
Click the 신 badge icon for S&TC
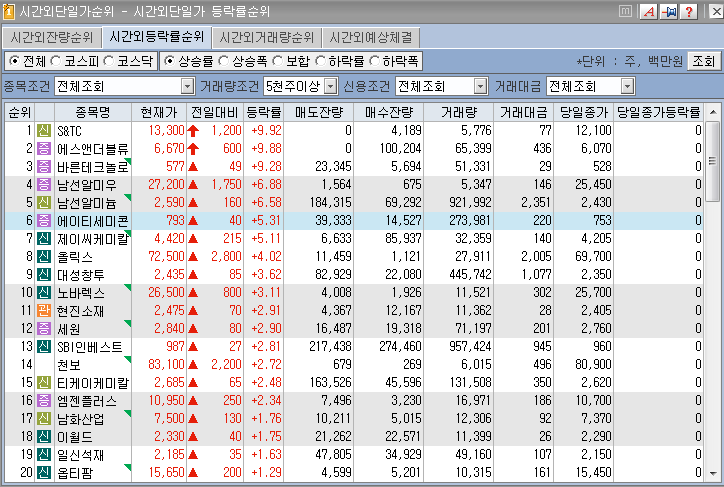[x=44, y=131]
